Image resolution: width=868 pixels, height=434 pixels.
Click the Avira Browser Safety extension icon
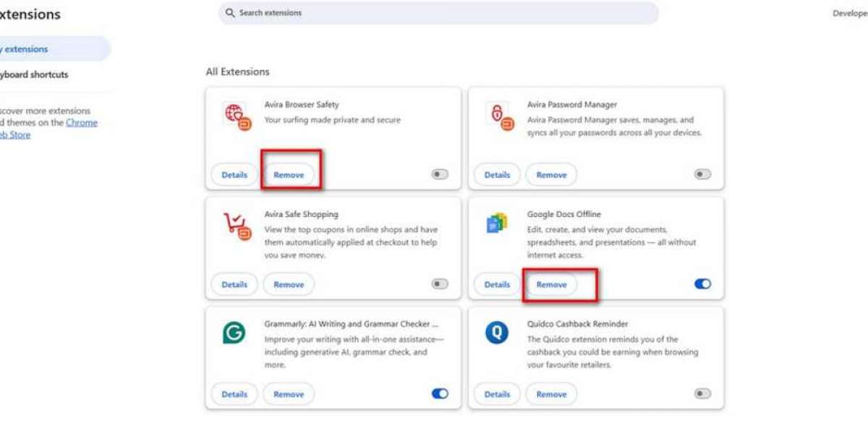click(x=237, y=116)
